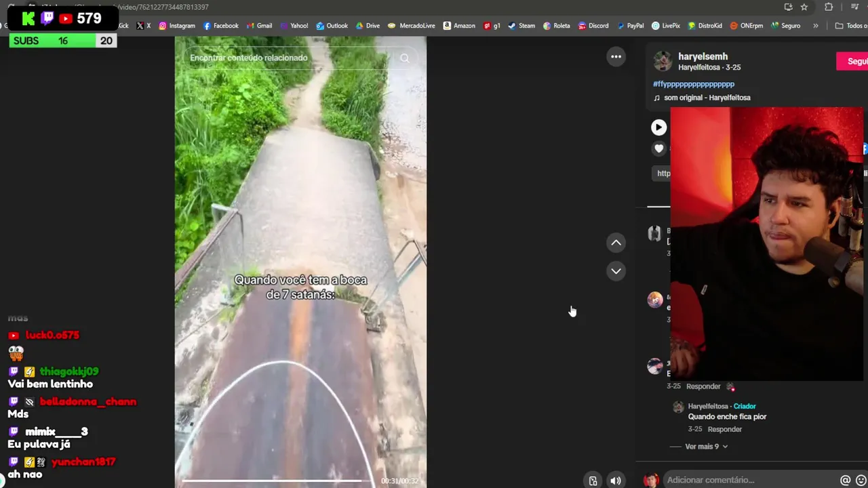The height and width of the screenshot is (488, 868).
Task: Go to previous video with up arrow
Action: click(x=616, y=243)
